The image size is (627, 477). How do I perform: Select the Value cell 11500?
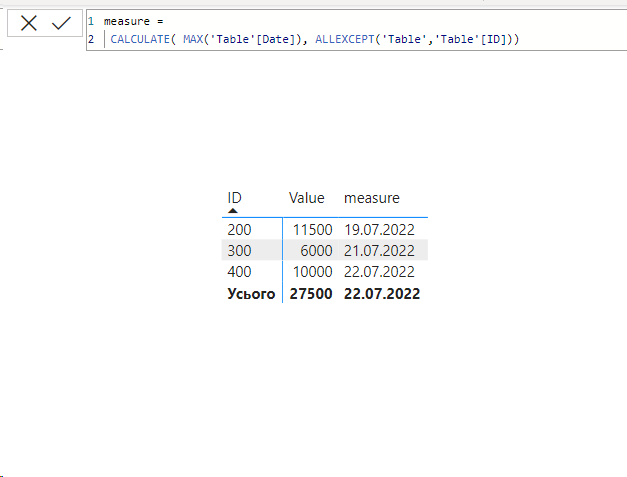pos(312,230)
